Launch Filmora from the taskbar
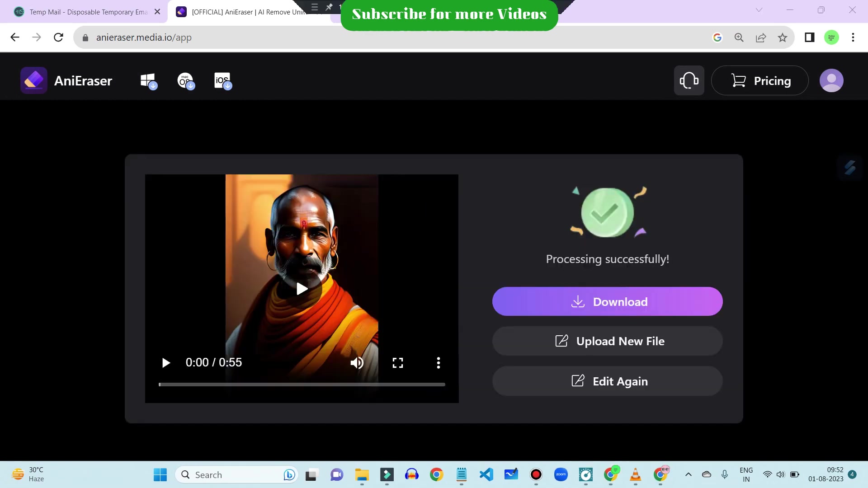Image resolution: width=868 pixels, height=488 pixels. tap(387, 474)
